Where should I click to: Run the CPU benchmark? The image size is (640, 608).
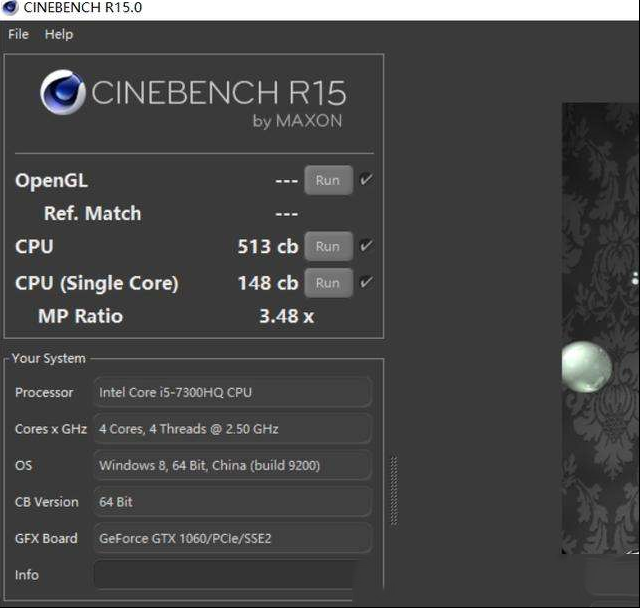[328, 246]
